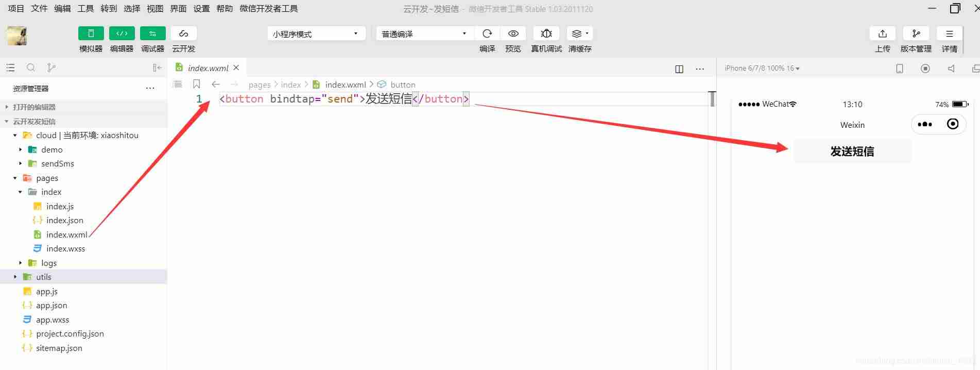Split the editor view
980x370 pixels.
[679, 69]
